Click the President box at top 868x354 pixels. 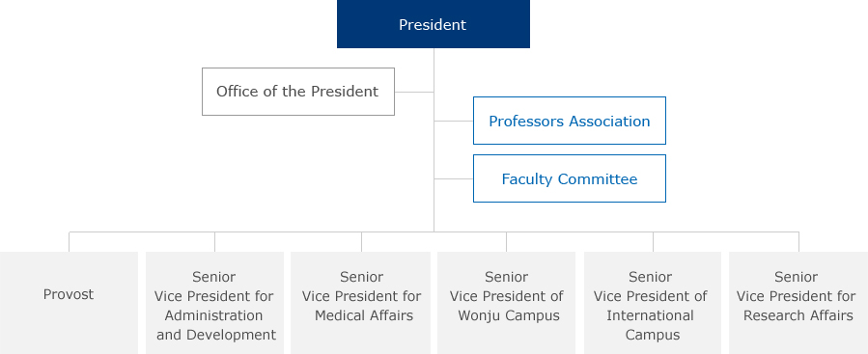(433, 24)
